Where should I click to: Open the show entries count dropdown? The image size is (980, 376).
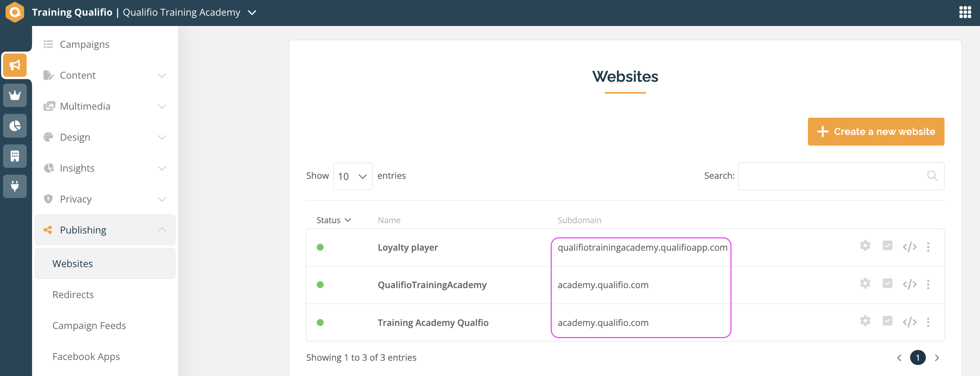(x=353, y=176)
